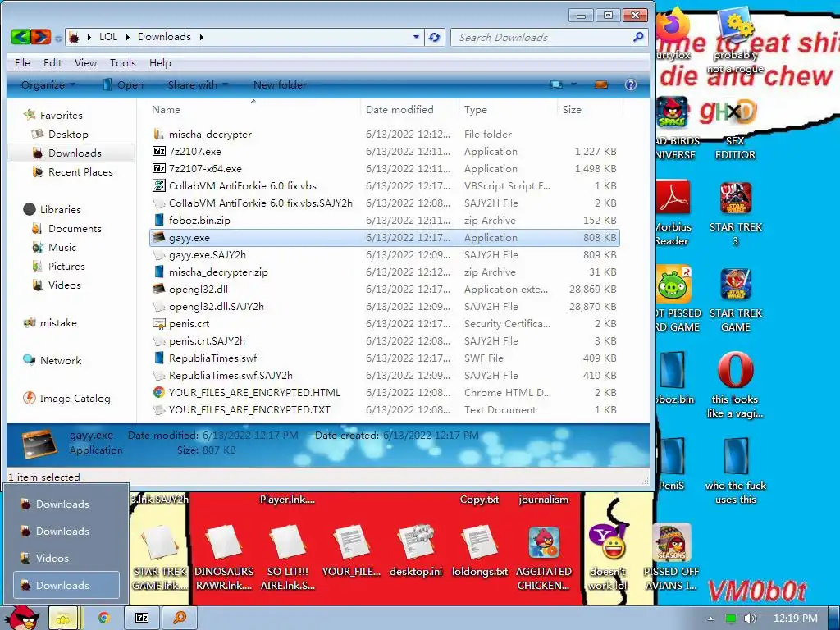Select YOUR_FILES_ARE_ENCRYPTED.TXT file name

249,410
